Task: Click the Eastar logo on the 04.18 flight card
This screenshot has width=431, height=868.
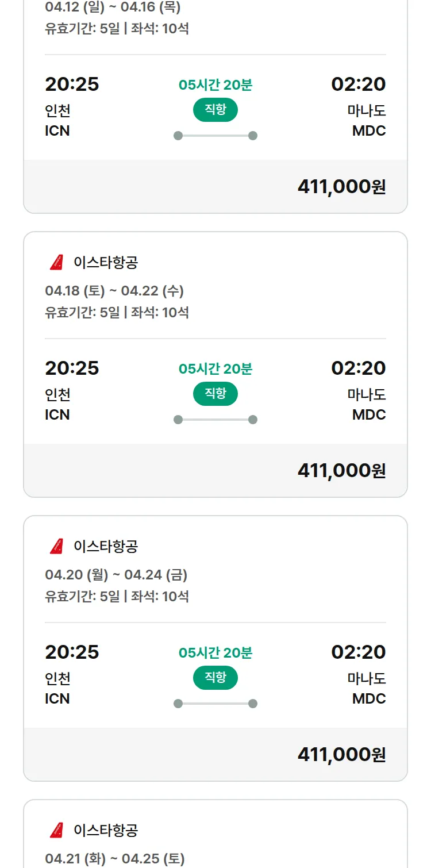Action: click(56, 263)
